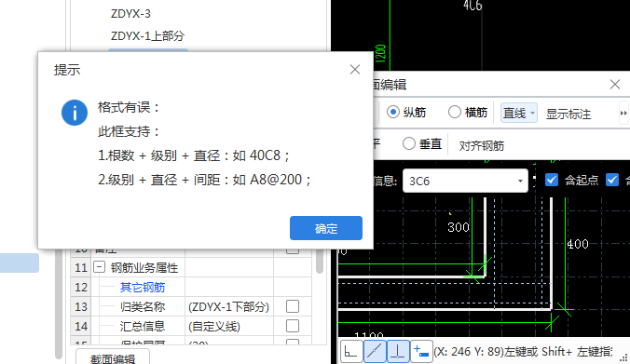Select the 横筋 radio button

pos(455,112)
